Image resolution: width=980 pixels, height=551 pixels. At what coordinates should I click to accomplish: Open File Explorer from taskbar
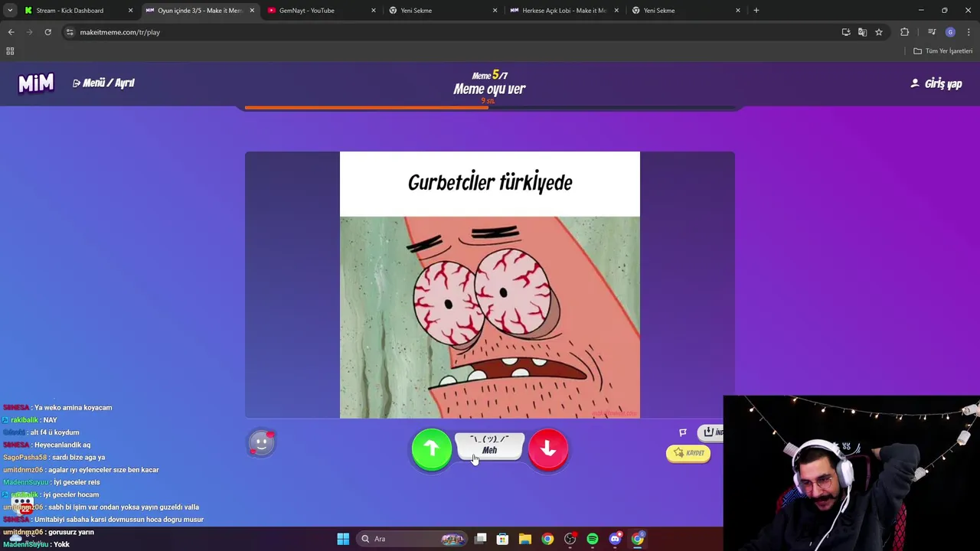(x=525, y=539)
